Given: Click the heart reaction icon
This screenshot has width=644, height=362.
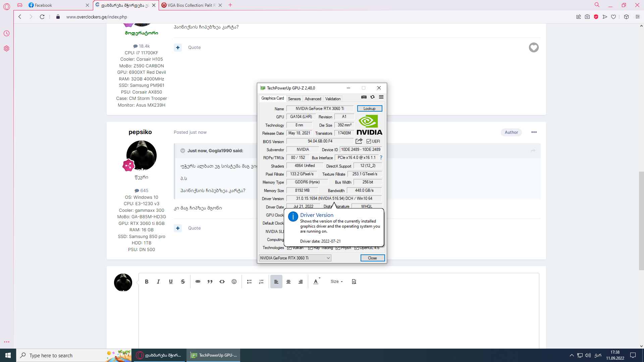Looking at the screenshot, I should tap(533, 48).
